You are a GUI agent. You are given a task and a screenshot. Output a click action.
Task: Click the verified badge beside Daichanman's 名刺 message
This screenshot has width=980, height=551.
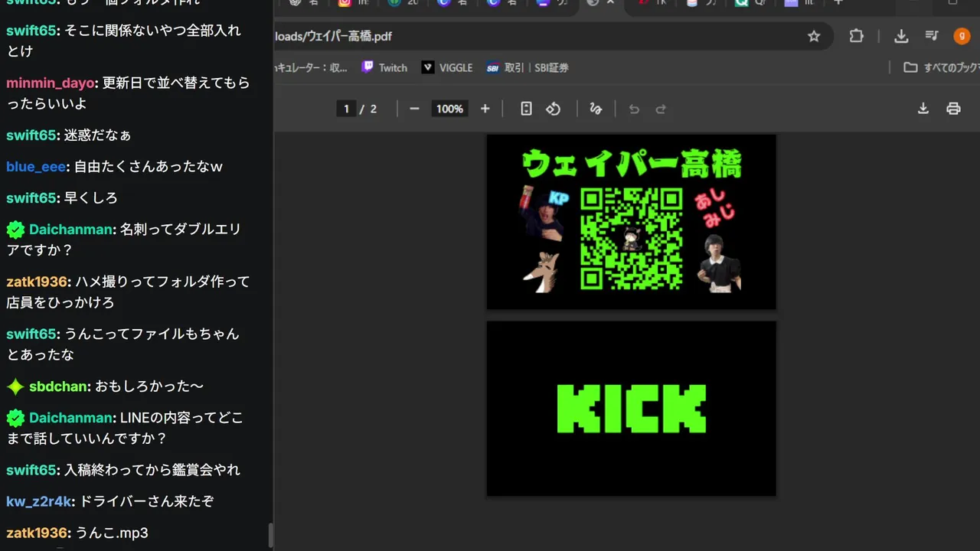click(15, 229)
